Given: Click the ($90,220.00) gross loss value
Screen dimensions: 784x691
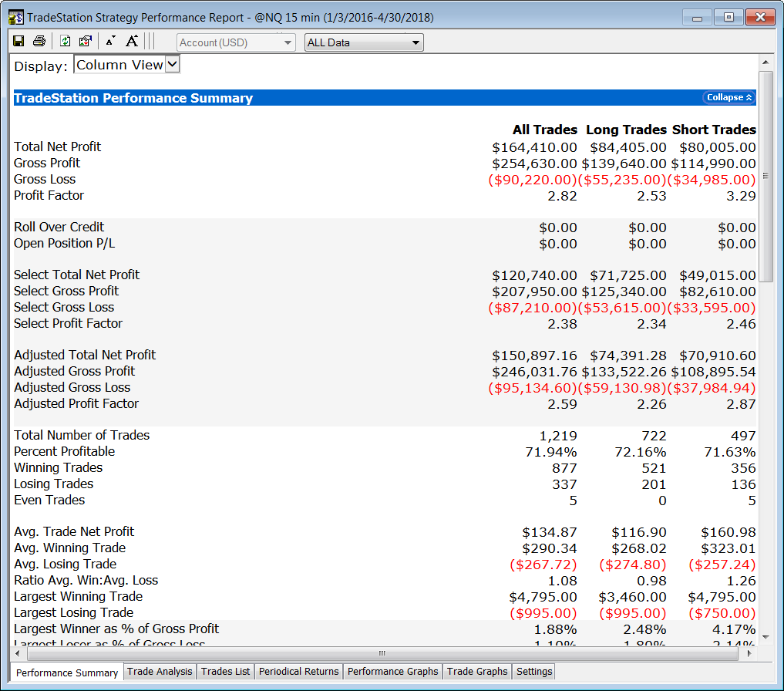Looking at the screenshot, I should 533,180.
